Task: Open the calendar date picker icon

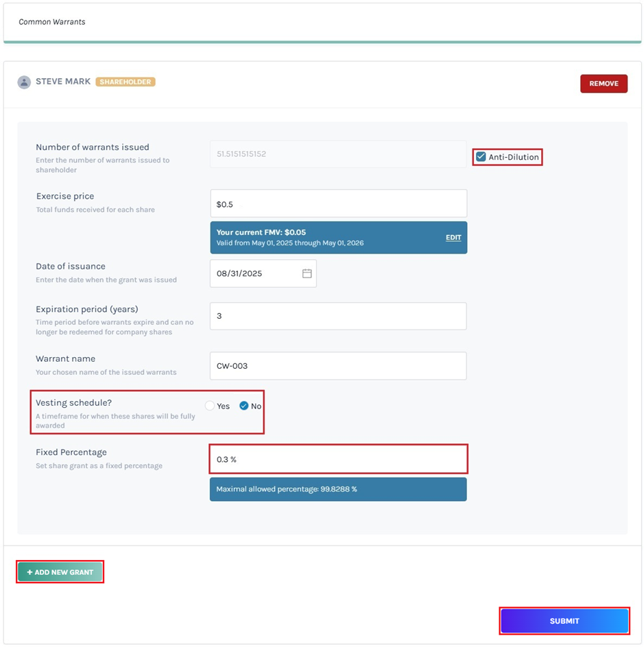Action: [x=307, y=273]
